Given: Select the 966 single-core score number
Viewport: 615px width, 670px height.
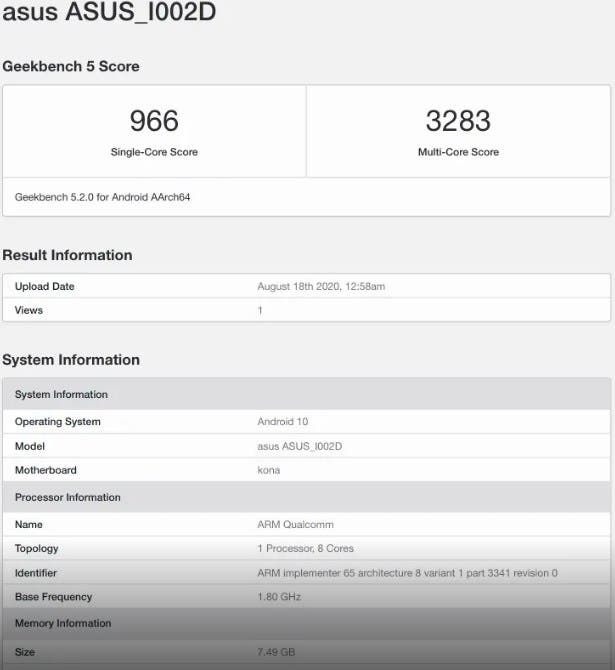Looking at the screenshot, I should point(154,121).
